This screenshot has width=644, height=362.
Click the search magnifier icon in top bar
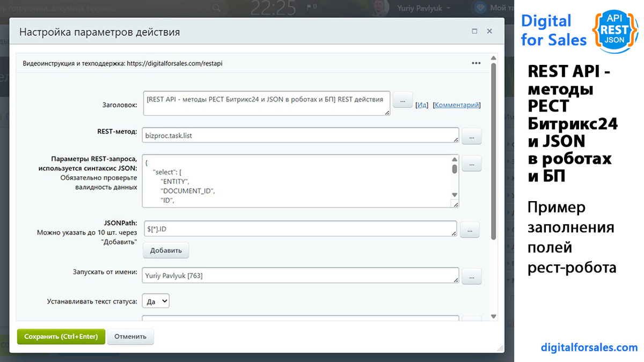[x=217, y=8]
